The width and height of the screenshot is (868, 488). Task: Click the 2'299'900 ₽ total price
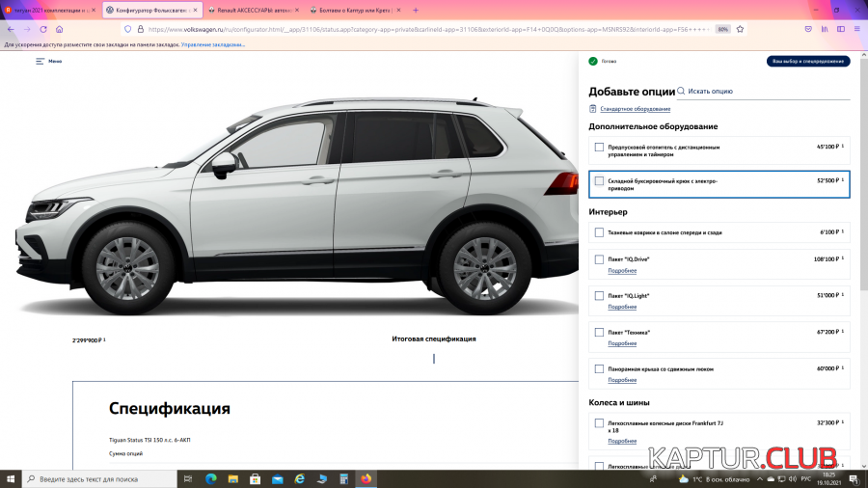point(87,340)
